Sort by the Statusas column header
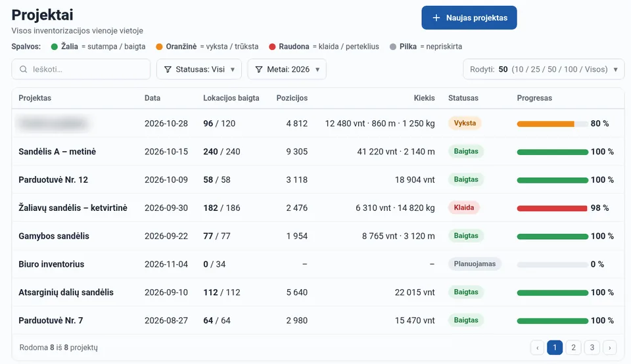The image size is (631, 364). [x=463, y=98]
